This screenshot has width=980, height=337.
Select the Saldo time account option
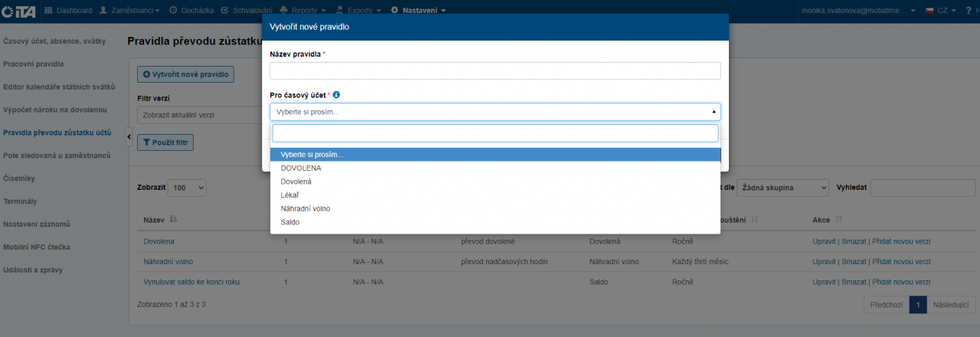290,222
